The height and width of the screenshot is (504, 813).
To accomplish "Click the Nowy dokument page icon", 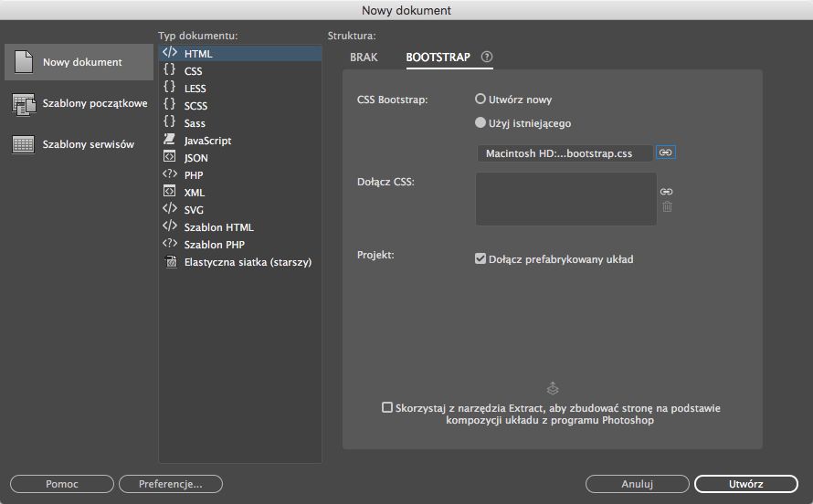I will 24,62.
